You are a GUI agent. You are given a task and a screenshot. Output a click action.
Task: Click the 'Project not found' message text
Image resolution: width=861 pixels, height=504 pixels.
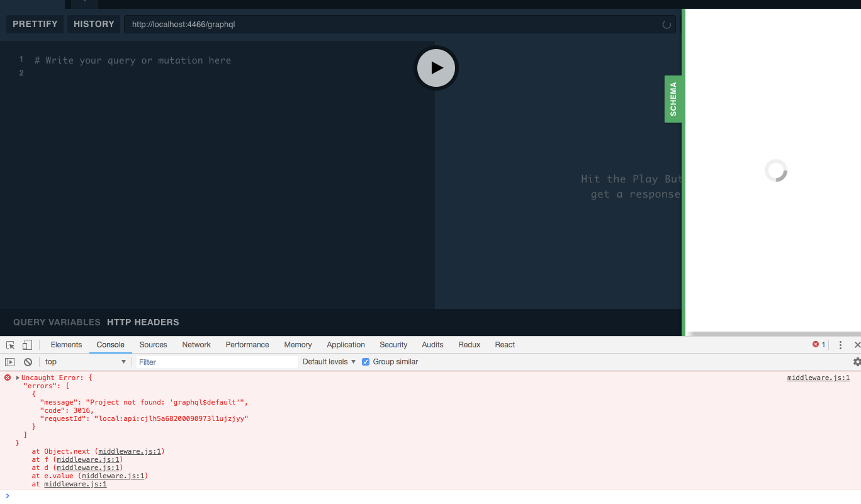[x=144, y=402]
